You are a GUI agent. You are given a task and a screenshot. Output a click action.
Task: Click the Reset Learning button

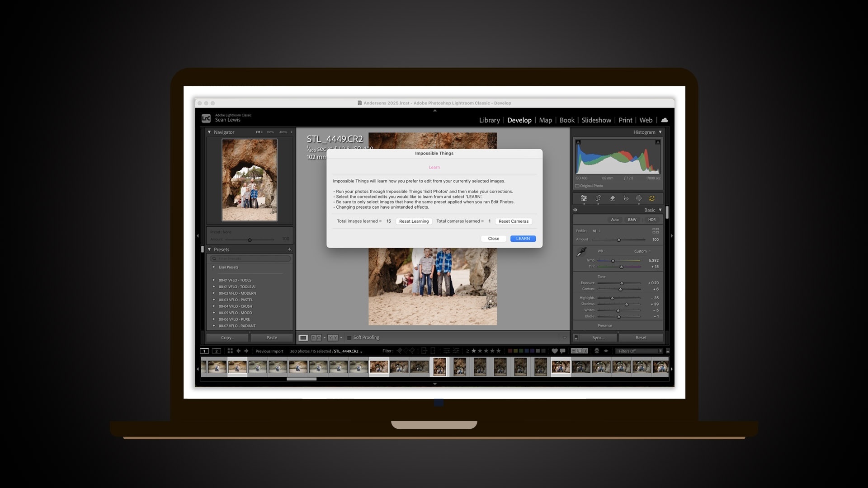[413, 221]
